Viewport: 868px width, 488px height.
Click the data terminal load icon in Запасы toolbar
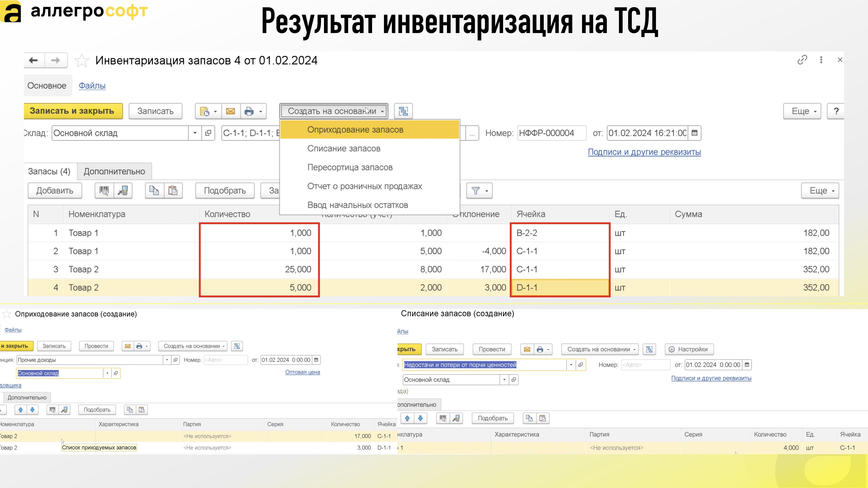123,191
